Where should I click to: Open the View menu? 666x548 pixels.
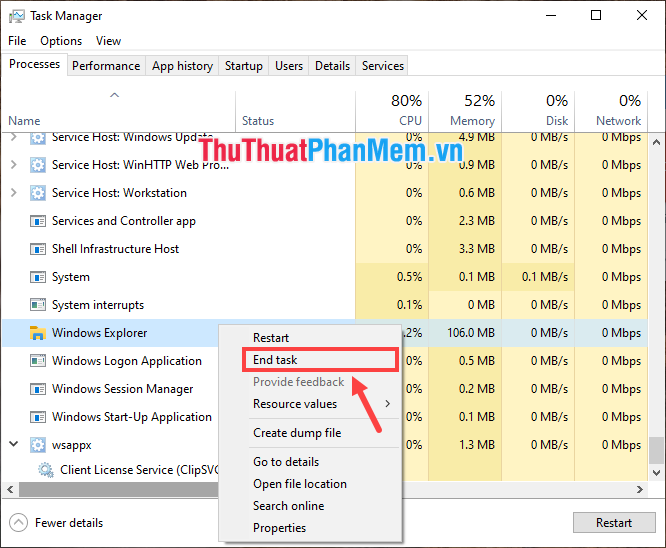coord(108,41)
